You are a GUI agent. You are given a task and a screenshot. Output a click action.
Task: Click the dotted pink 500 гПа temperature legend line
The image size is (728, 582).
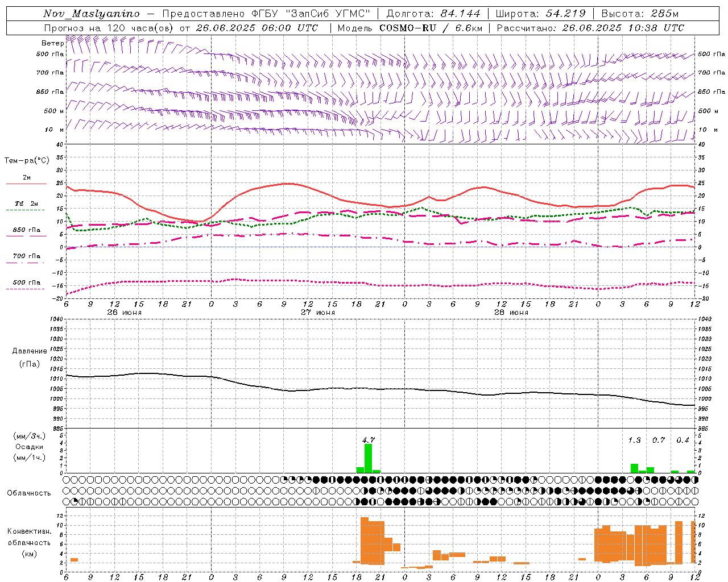(x=25, y=289)
